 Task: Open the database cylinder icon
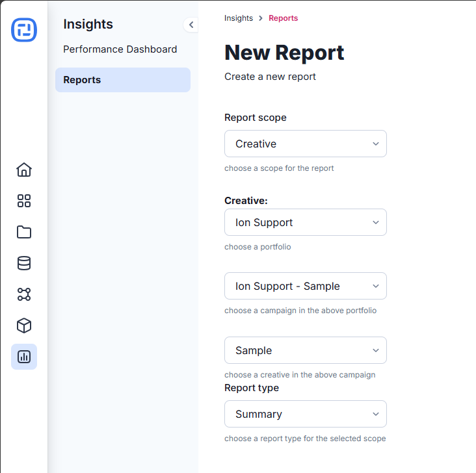(24, 263)
